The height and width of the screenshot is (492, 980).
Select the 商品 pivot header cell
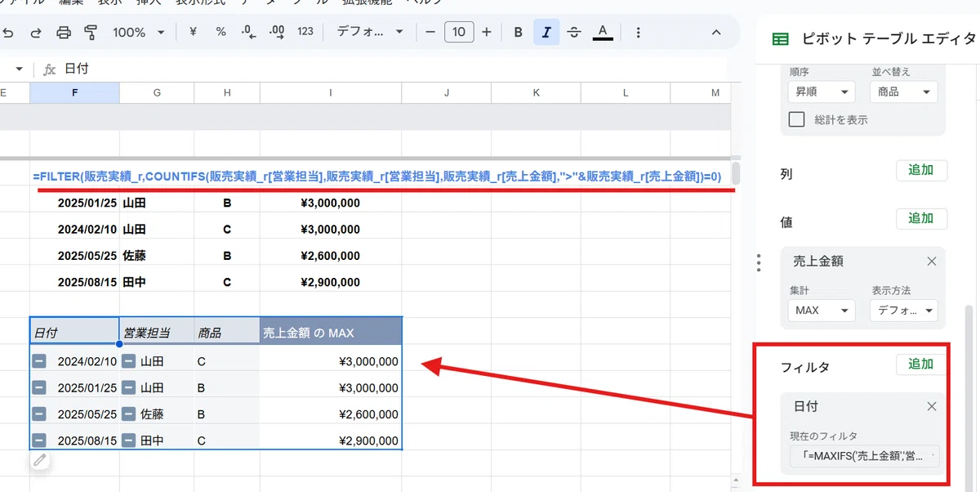(227, 331)
